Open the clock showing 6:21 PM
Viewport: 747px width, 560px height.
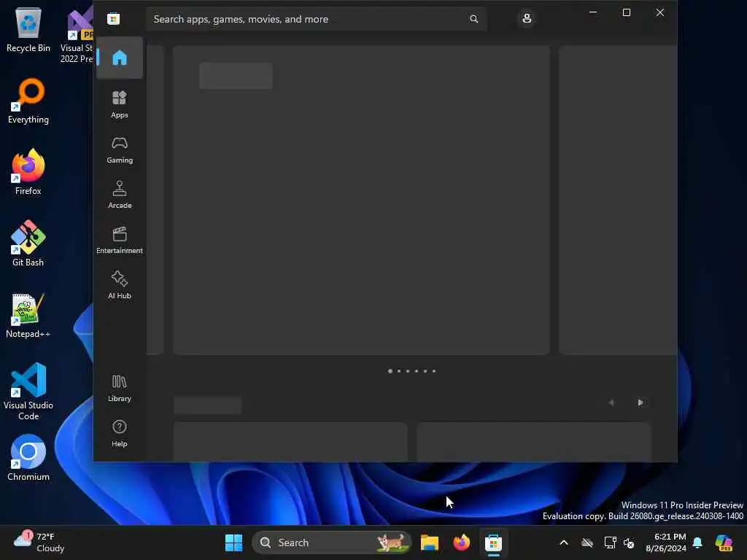(x=665, y=542)
